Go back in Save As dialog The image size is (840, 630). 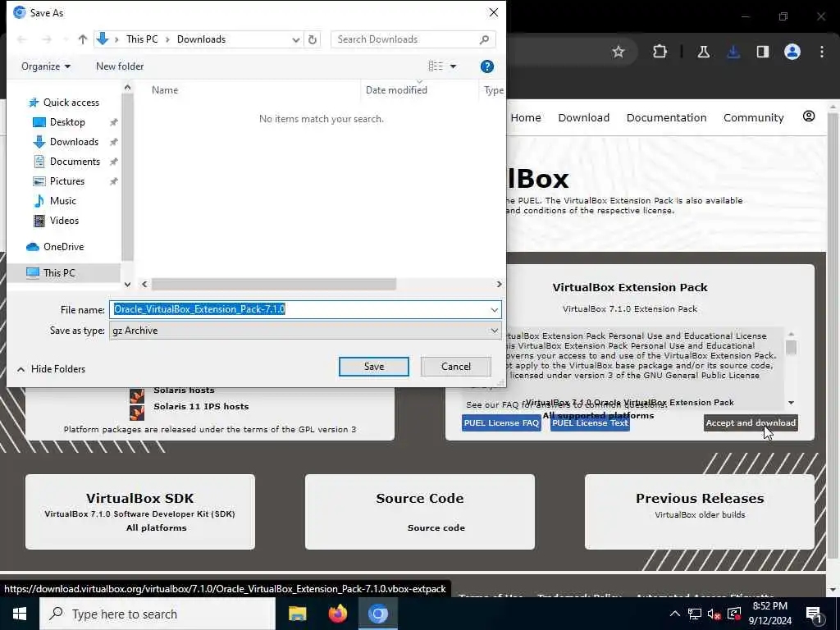(22, 39)
